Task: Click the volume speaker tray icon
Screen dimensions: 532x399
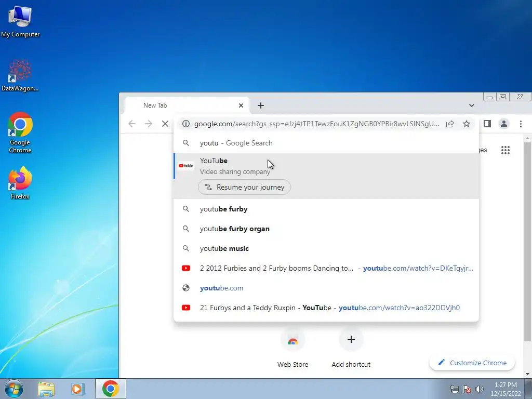Action: click(x=480, y=389)
